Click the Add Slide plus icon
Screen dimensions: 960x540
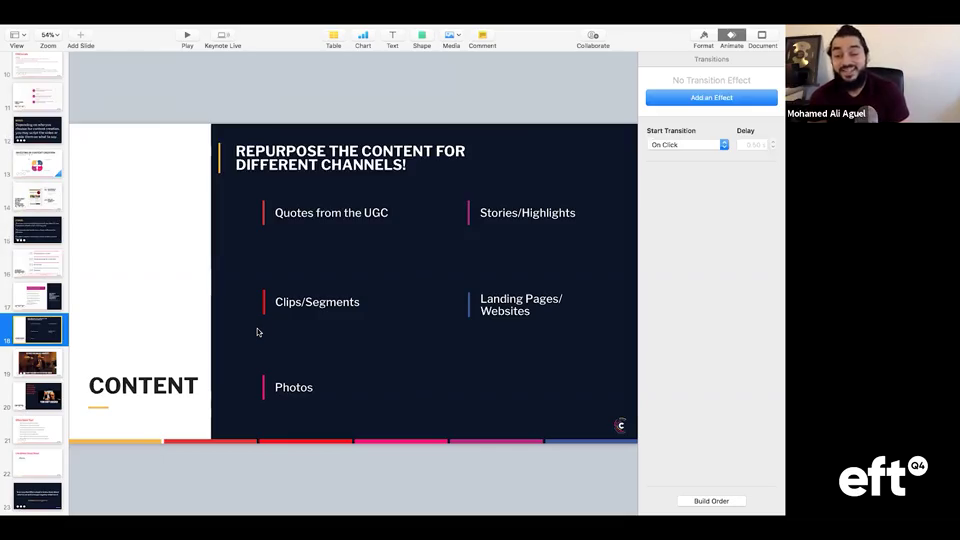[81, 35]
